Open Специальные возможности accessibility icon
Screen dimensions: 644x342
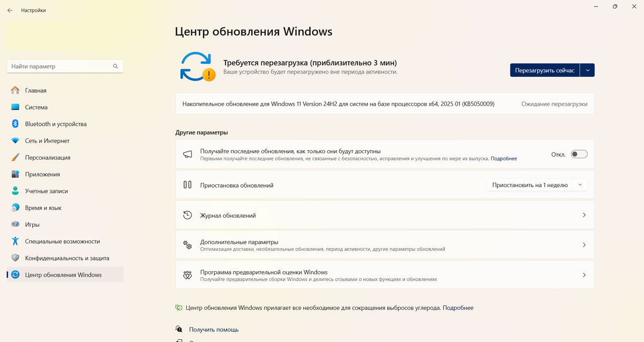click(x=15, y=241)
